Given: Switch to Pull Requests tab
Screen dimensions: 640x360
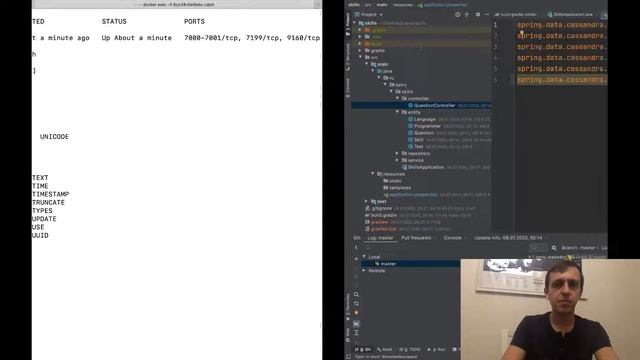Looking at the screenshot, I should [x=416, y=238].
